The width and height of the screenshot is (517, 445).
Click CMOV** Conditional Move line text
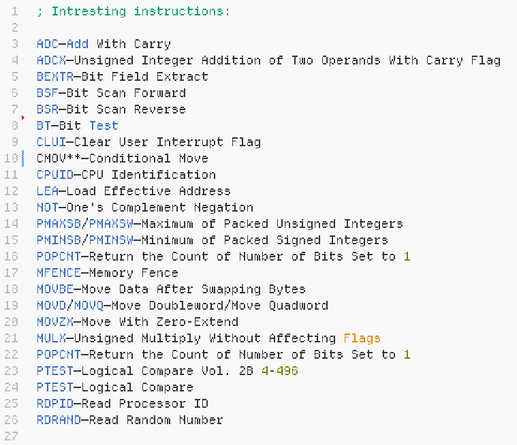point(122,158)
